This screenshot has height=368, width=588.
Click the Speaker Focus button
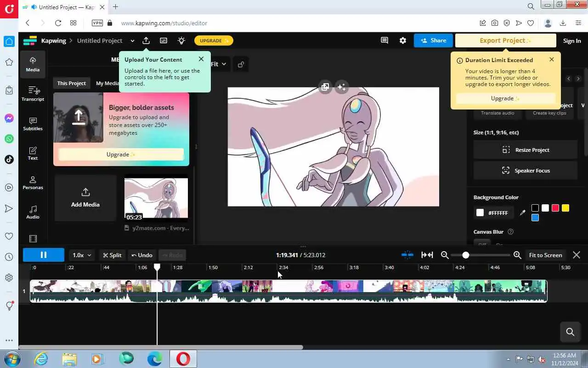(x=526, y=170)
